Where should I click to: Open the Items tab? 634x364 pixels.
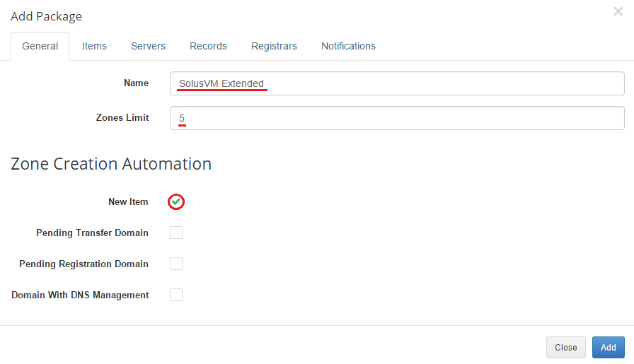[x=94, y=46]
